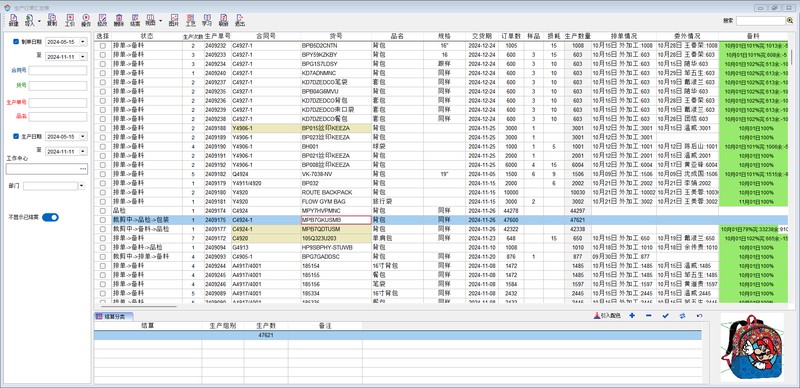
Task: Check the select box for order 2409244
Action: tap(103, 266)
